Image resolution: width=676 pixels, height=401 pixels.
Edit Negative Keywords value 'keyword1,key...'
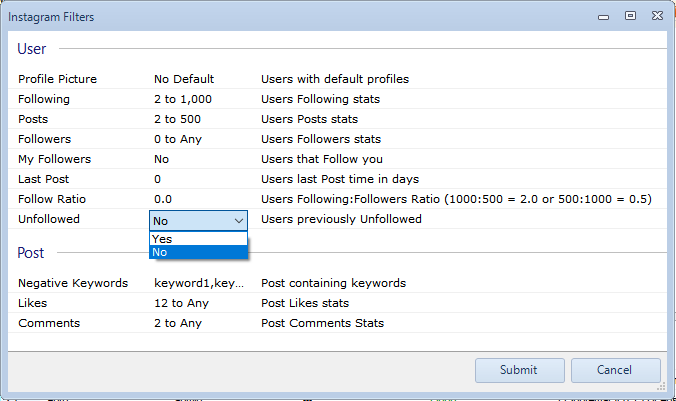[x=199, y=283]
